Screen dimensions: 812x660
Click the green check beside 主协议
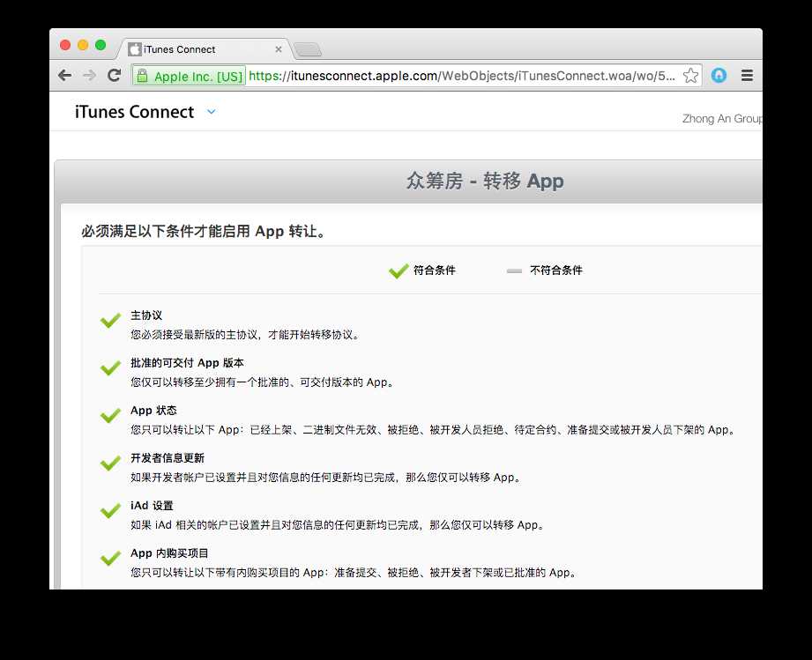coord(110,321)
